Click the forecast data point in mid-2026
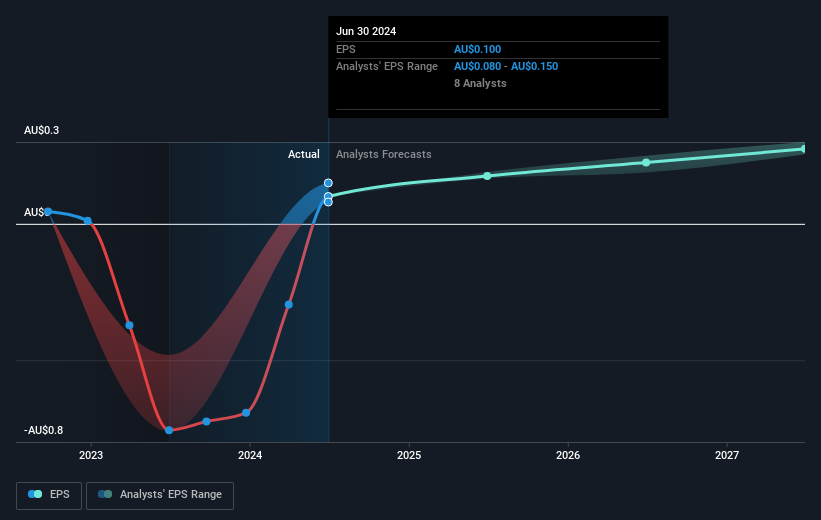The height and width of the screenshot is (520, 821). point(646,162)
